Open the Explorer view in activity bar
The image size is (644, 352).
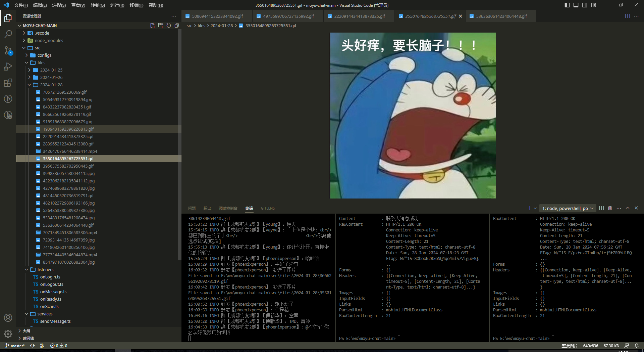pos(8,18)
